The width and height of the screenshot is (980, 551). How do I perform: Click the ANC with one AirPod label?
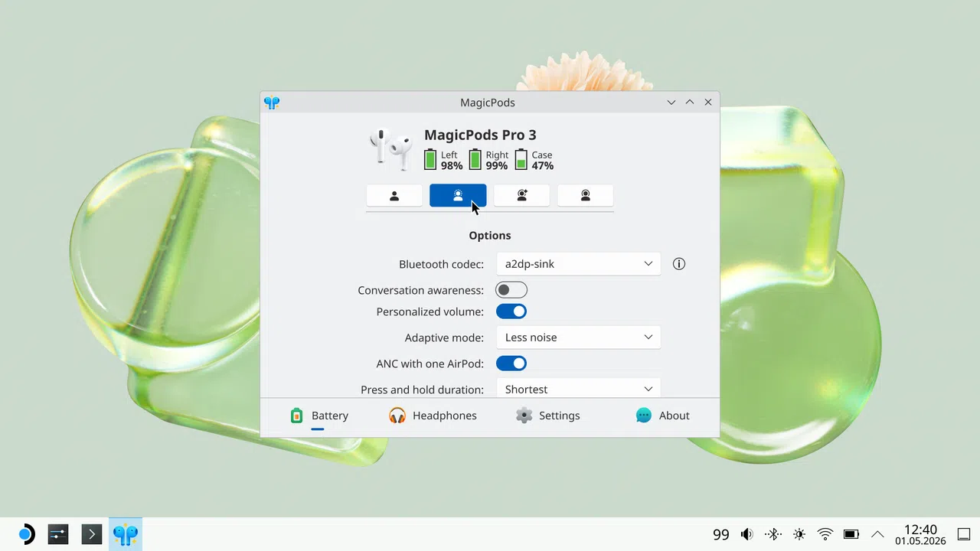[x=430, y=364]
